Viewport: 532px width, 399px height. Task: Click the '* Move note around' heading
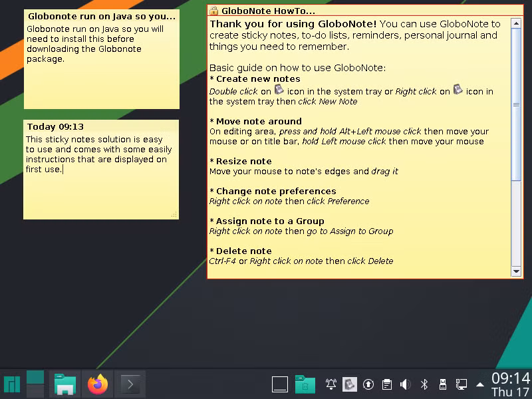pos(255,122)
